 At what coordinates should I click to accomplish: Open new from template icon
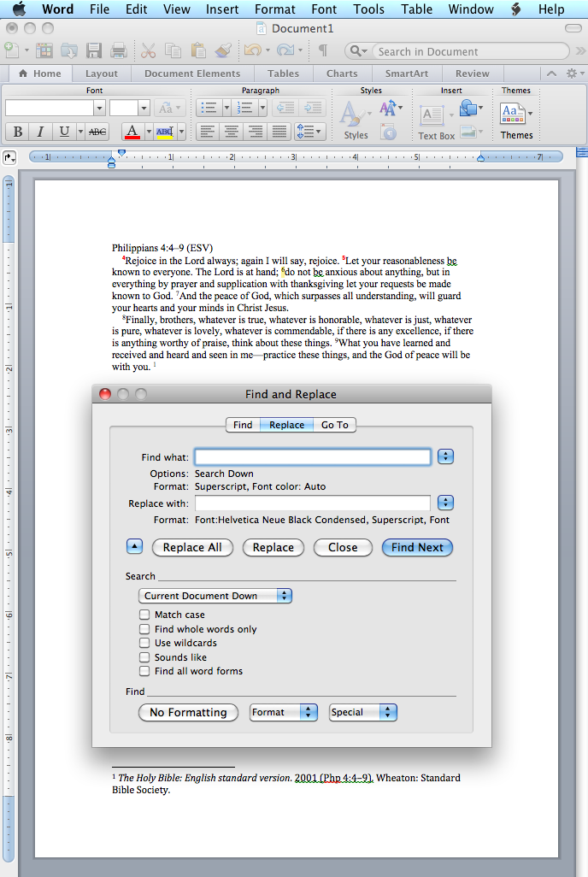pyautogui.click(x=44, y=51)
